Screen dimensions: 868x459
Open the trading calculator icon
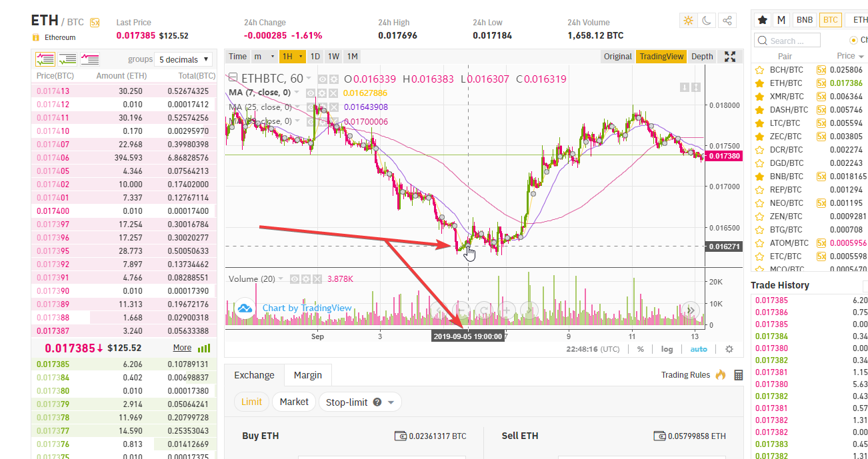pos(738,375)
